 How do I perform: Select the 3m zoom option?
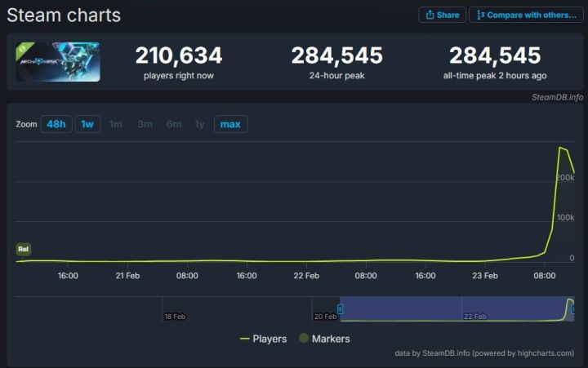pos(145,124)
